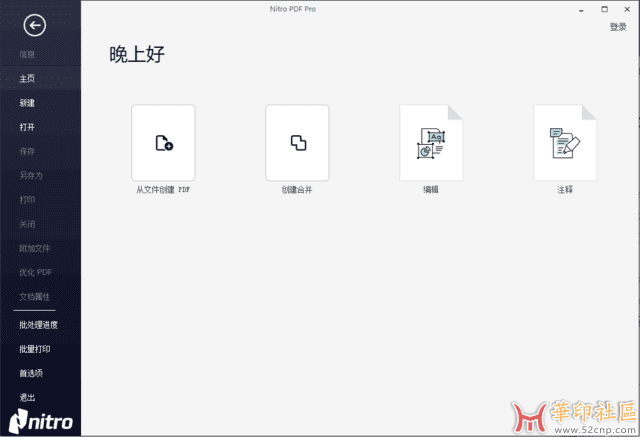Screen dimensions: 640x437
Task: Click 退出 to exit the application
Action: pos(28,397)
